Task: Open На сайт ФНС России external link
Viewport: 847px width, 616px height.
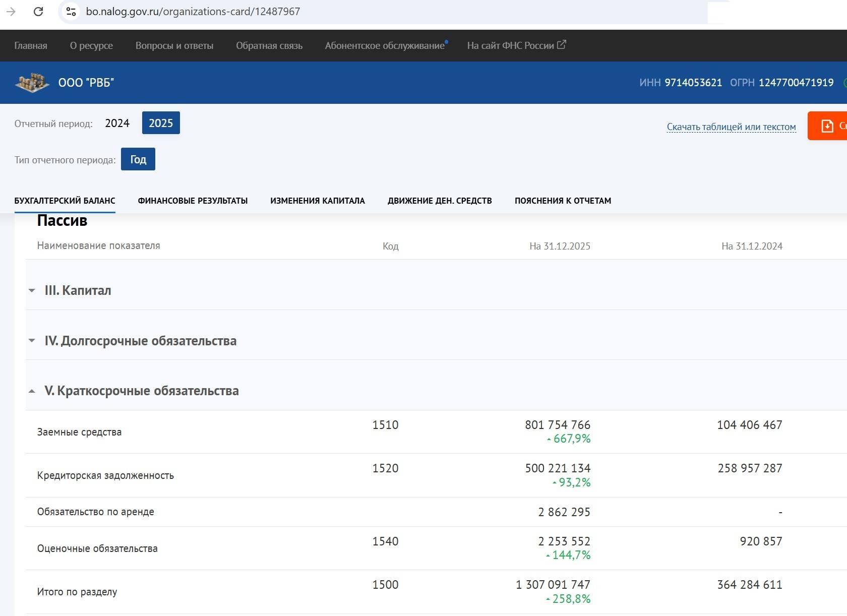Action: (x=516, y=45)
